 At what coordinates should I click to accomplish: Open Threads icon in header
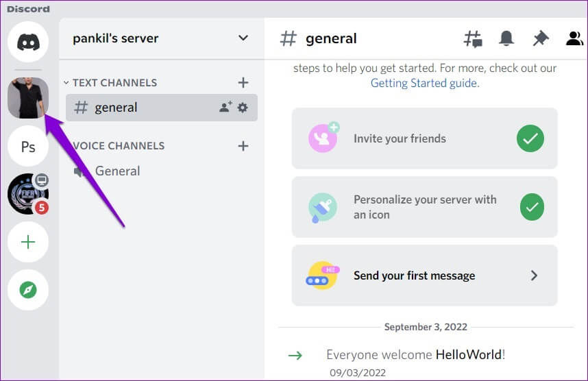tap(473, 39)
